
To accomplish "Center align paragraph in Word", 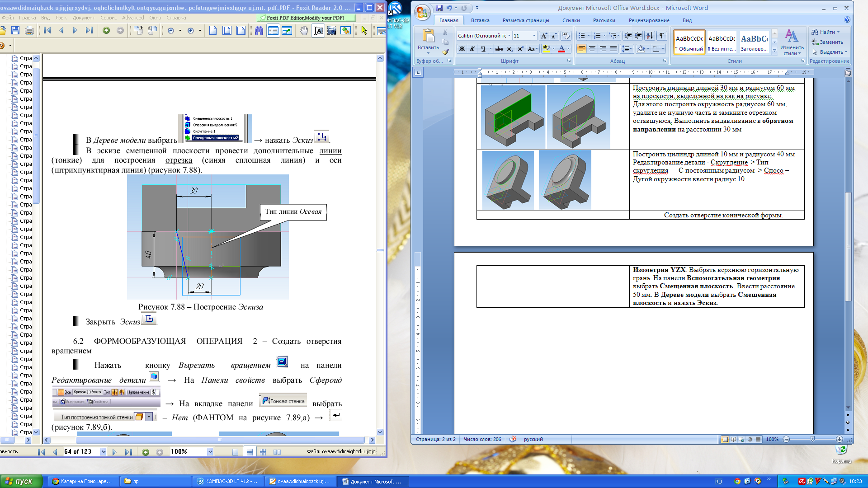I will pos(592,49).
